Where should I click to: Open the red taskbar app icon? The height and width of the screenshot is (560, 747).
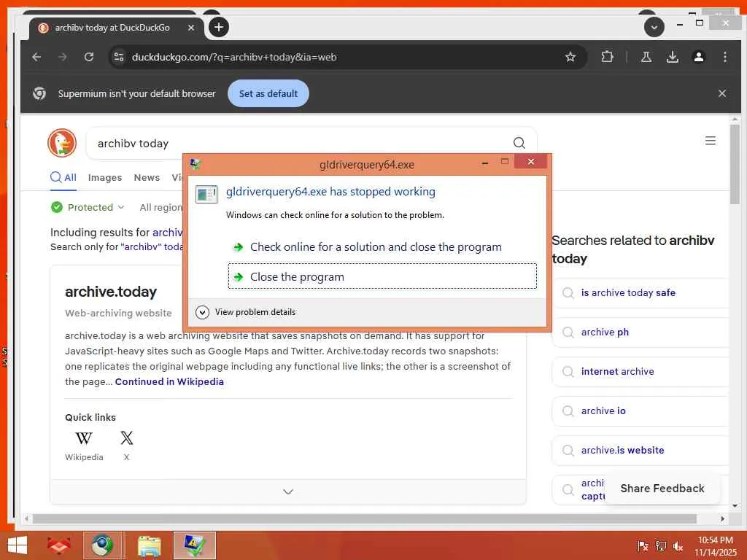pyautogui.click(x=58, y=545)
